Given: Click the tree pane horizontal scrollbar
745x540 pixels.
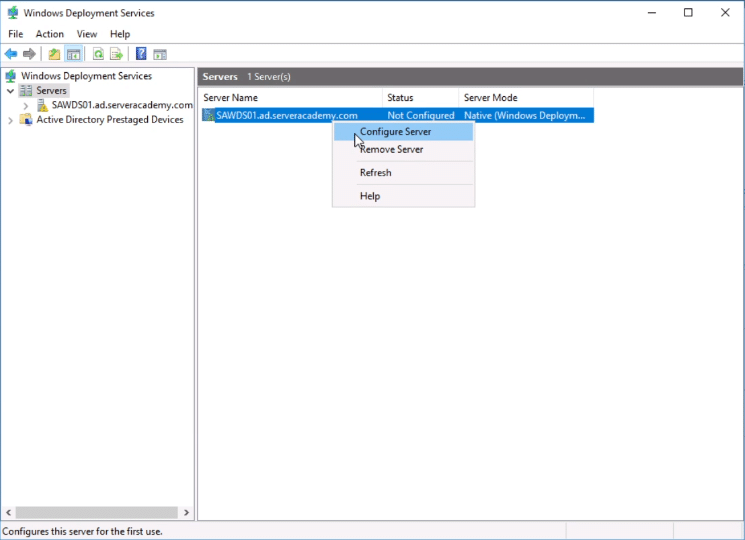Looking at the screenshot, I should 95,512.
